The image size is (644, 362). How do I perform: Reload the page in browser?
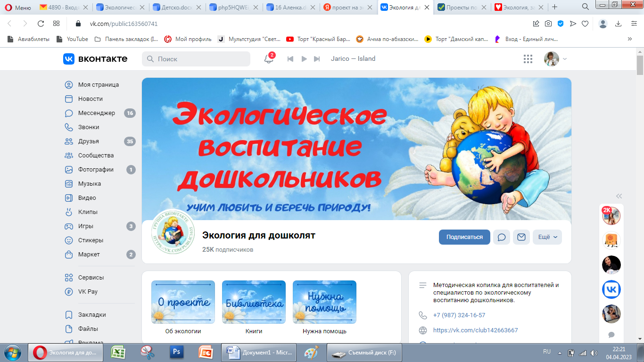41,24
